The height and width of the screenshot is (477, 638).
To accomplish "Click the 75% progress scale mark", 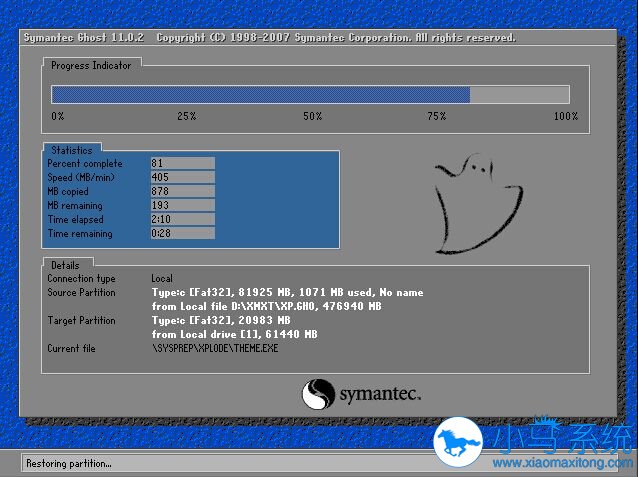I will coord(437,116).
